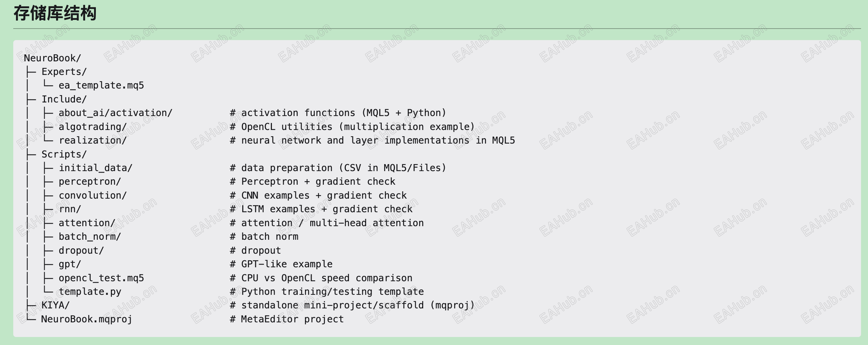Click the KIYA/ folder entry
The height and width of the screenshot is (345, 868).
55,305
